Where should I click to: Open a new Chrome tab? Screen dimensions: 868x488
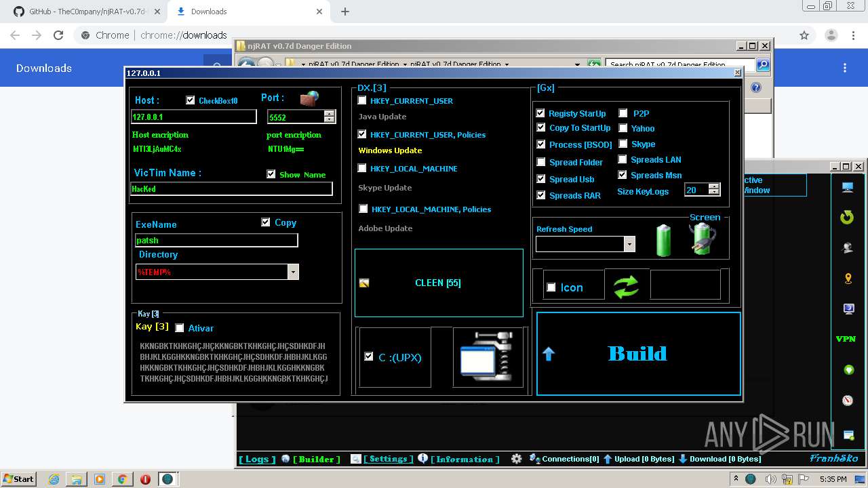click(345, 12)
